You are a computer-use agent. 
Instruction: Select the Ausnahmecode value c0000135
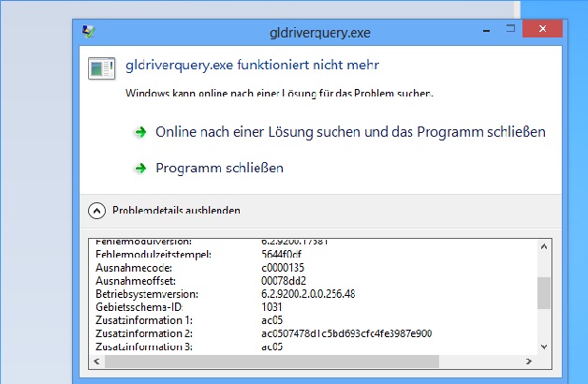tap(283, 268)
